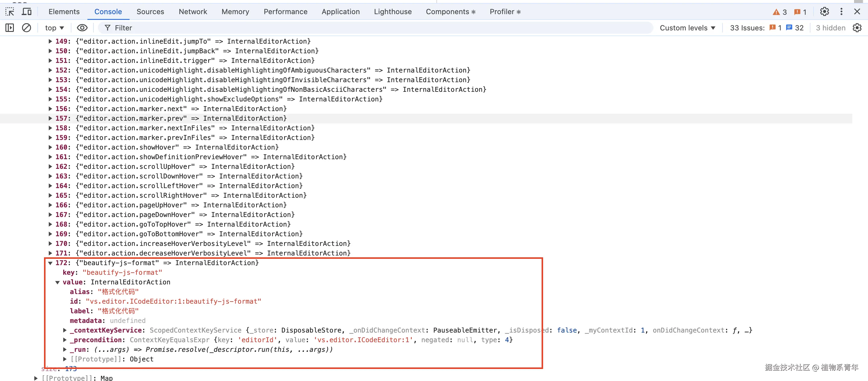The width and height of the screenshot is (868, 381).
Task: Switch to the Sources tab
Action: pos(150,12)
